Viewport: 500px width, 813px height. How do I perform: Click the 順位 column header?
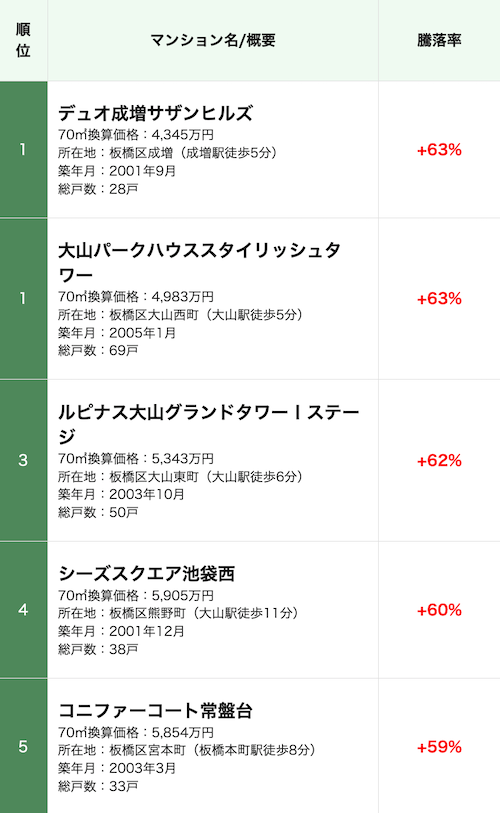click(x=23, y=40)
